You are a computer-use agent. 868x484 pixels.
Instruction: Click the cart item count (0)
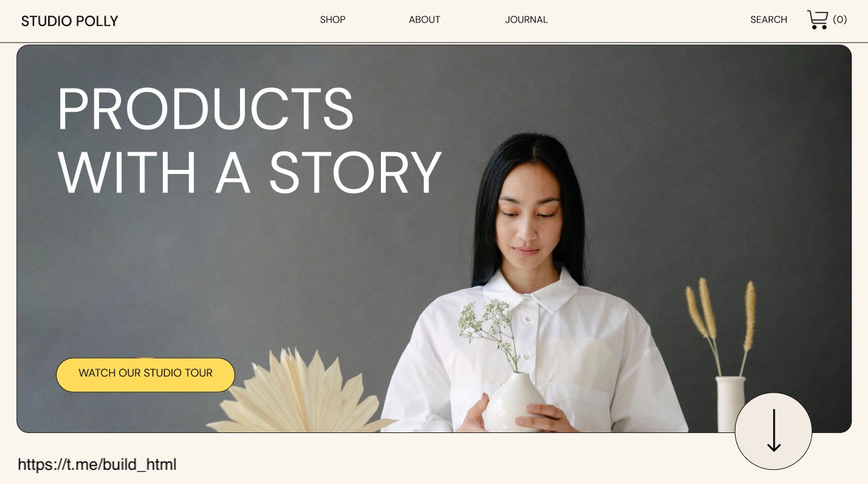[x=840, y=20]
